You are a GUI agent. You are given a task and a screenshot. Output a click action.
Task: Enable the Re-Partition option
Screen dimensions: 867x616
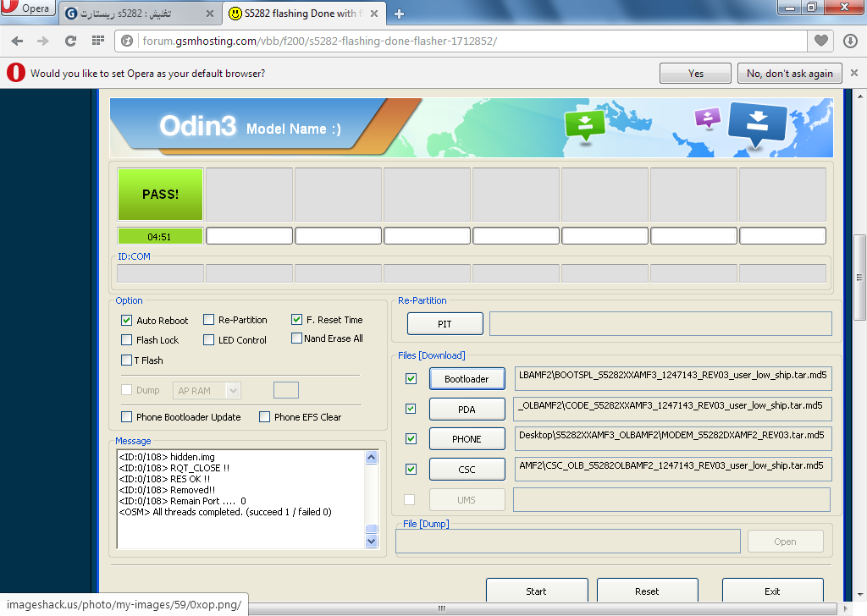208,320
